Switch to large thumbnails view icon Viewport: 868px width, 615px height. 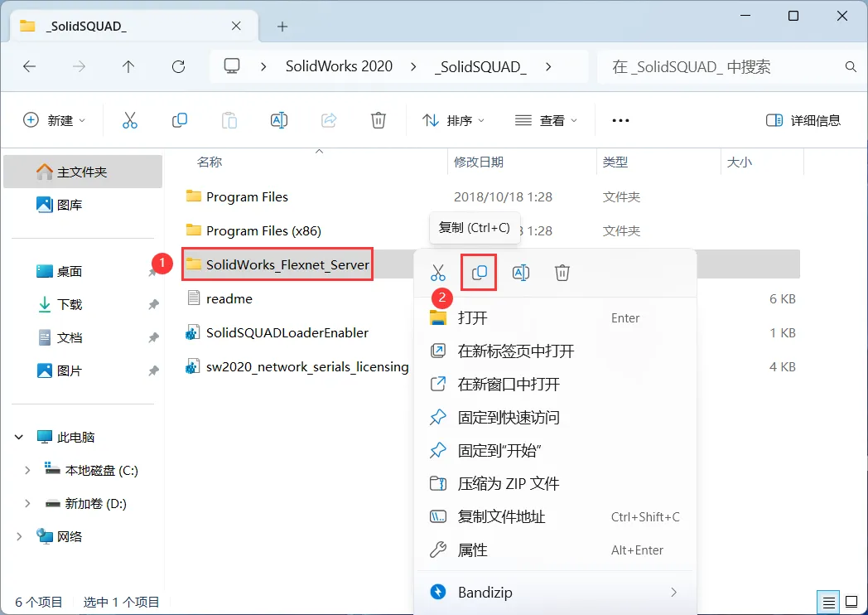[x=851, y=602]
